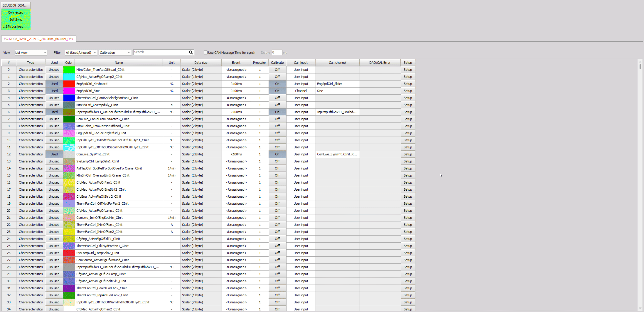Open the View List view dropdown

coord(31,53)
